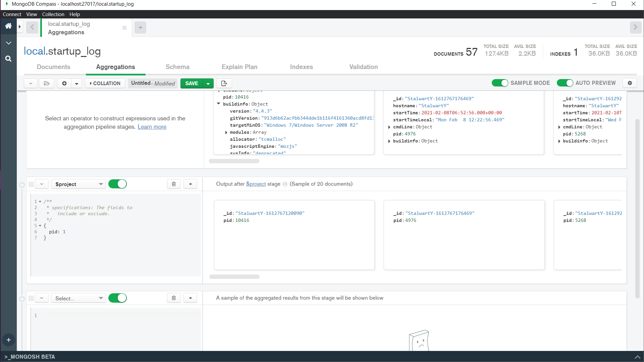
Task: Open a new tab with plus button
Action: coord(141,27)
